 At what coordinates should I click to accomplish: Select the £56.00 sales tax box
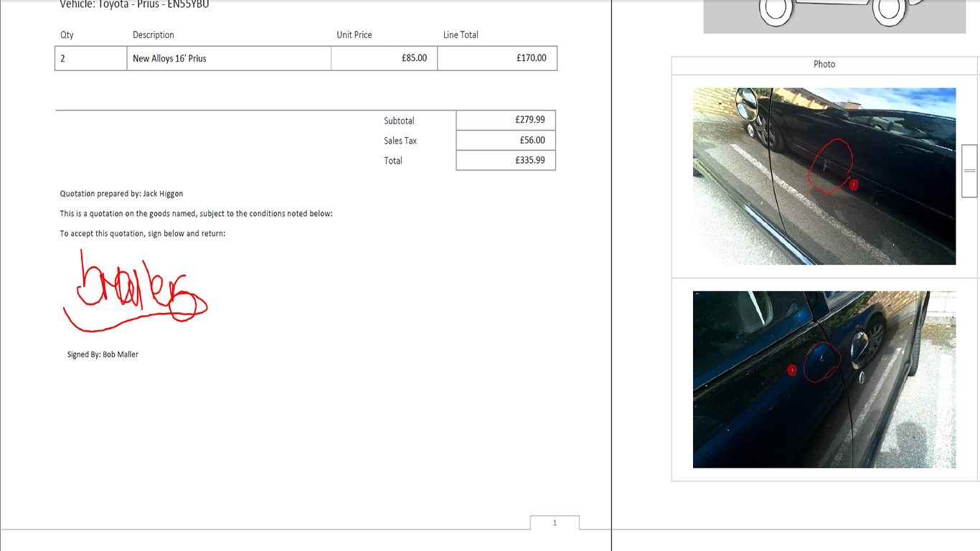tap(506, 141)
